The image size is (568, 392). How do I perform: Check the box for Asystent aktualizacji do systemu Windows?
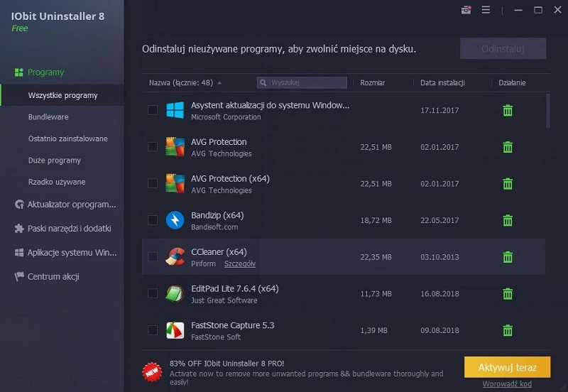(x=153, y=110)
